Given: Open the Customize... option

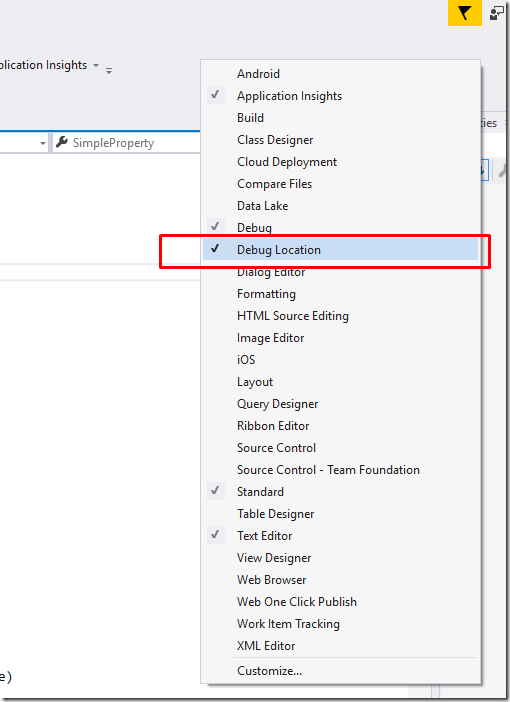Looking at the screenshot, I should click(340, 671).
